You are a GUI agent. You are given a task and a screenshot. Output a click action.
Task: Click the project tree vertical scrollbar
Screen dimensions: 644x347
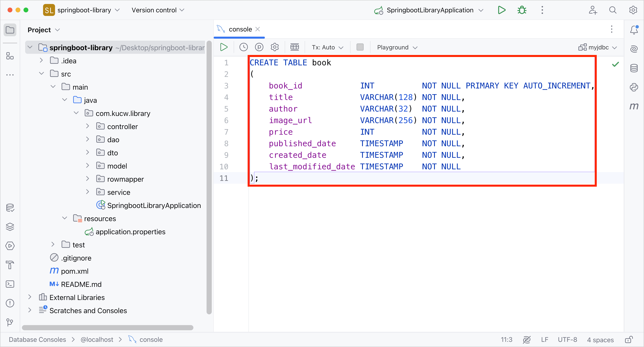tap(209, 177)
